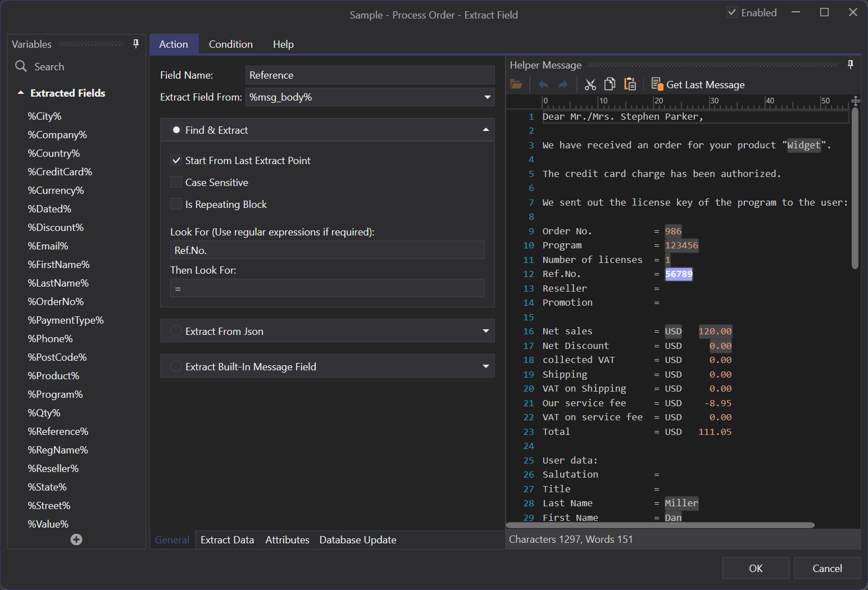868x590 pixels.
Task: Click the variables Search box
Action: (76, 66)
